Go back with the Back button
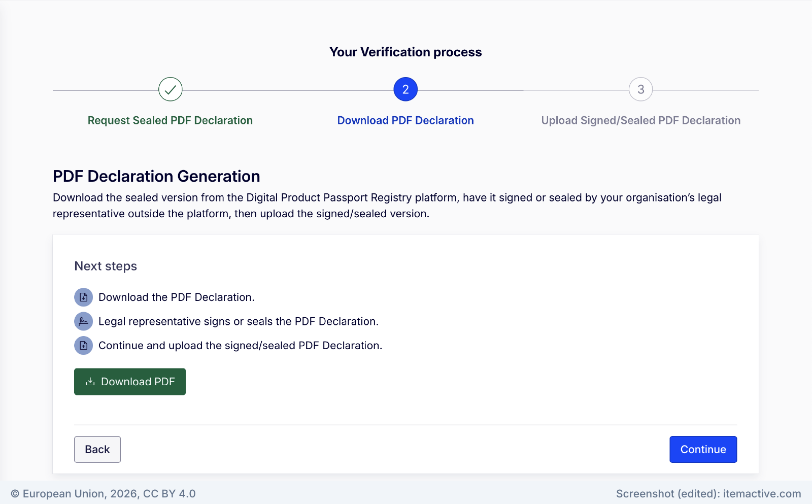 [x=97, y=449]
